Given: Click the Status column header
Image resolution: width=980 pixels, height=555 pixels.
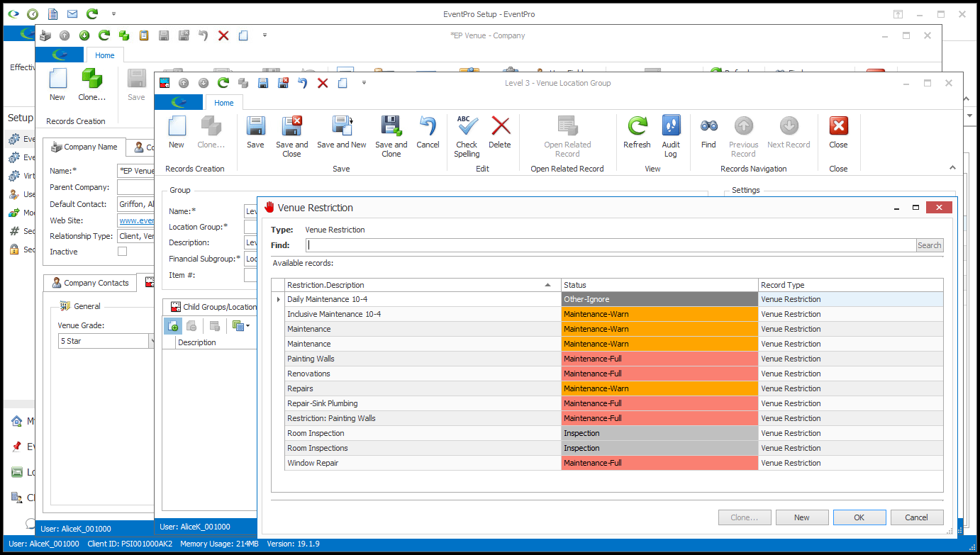Looking at the screenshot, I should tap(659, 285).
